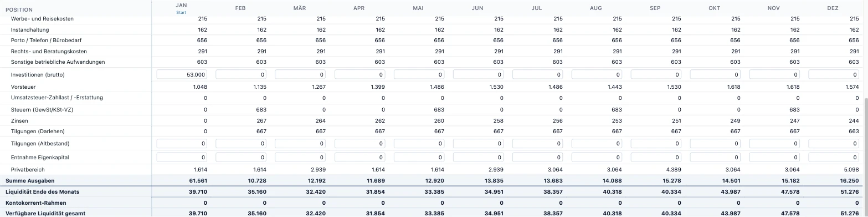Click the Tilgungen (Altbestand) input for DEZ
868x217 pixels.
834,144
